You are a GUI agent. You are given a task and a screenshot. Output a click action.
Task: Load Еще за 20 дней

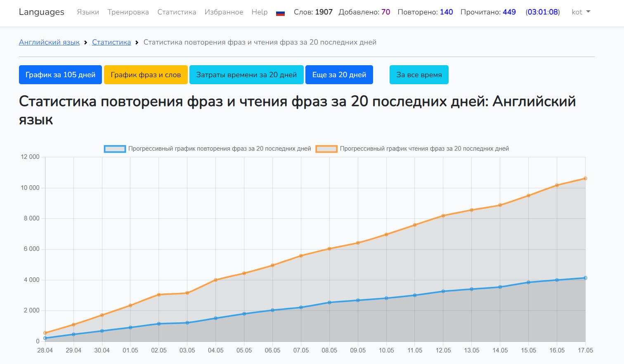point(339,75)
